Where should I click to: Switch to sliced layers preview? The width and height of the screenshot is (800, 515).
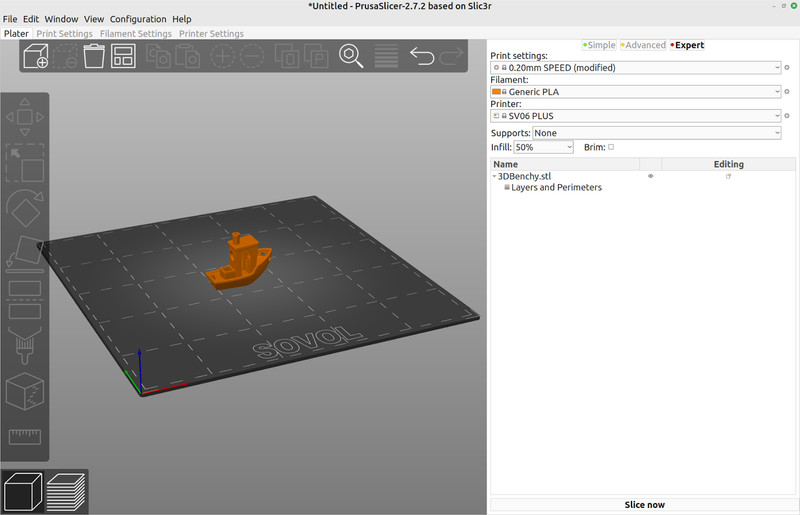coord(66,492)
